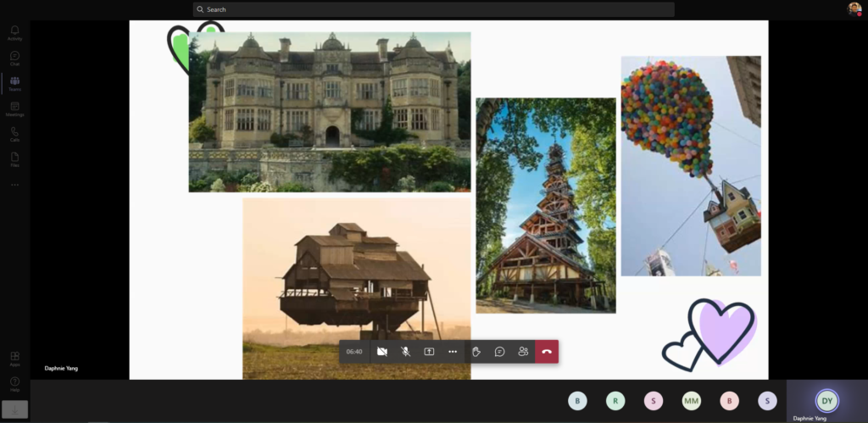Click the Search box at top
The image size is (868, 423).
pyautogui.click(x=433, y=9)
